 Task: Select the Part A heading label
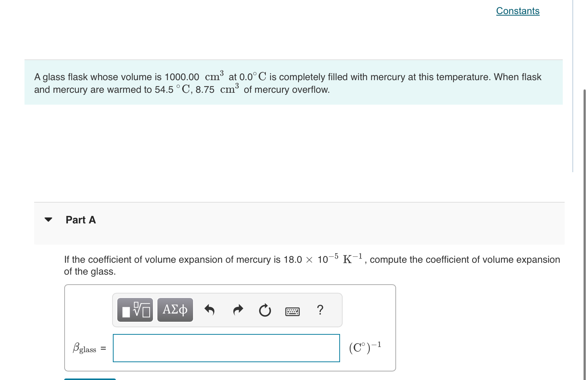click(81, 220)
